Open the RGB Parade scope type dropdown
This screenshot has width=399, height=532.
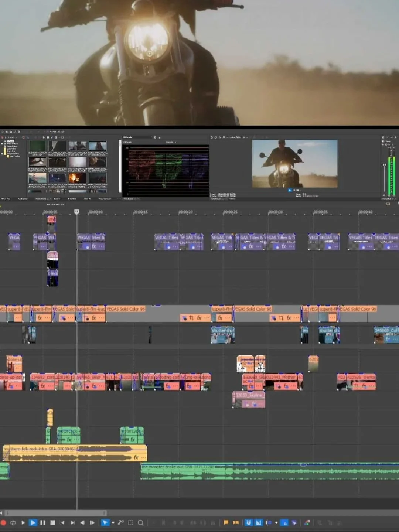pyautogui.click(x=137, y=137)
